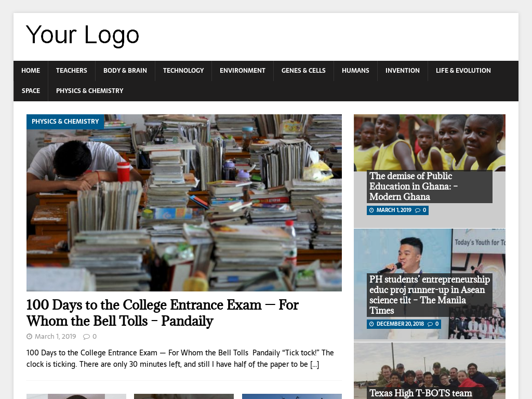Click the clock icon beside December 20, 2018
Viewport: 532px width, 399px height.
[371, 324]
